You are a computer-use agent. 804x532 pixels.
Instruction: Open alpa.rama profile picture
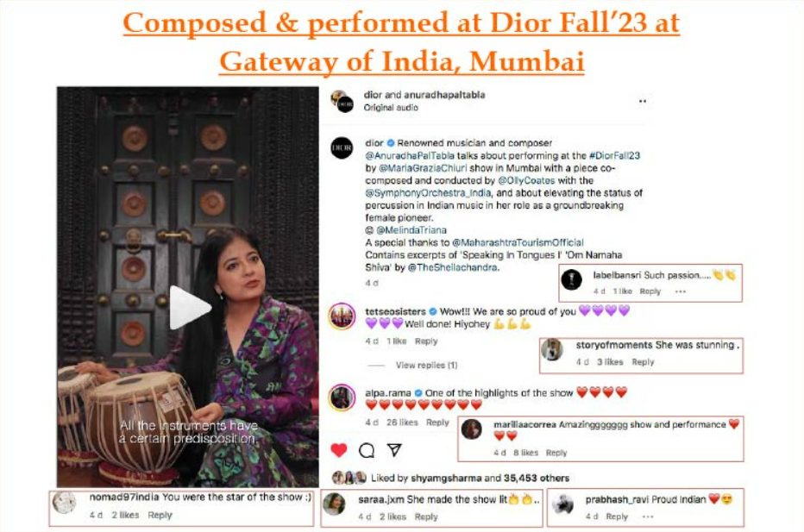pyautogui.click(x=342, y=397)
